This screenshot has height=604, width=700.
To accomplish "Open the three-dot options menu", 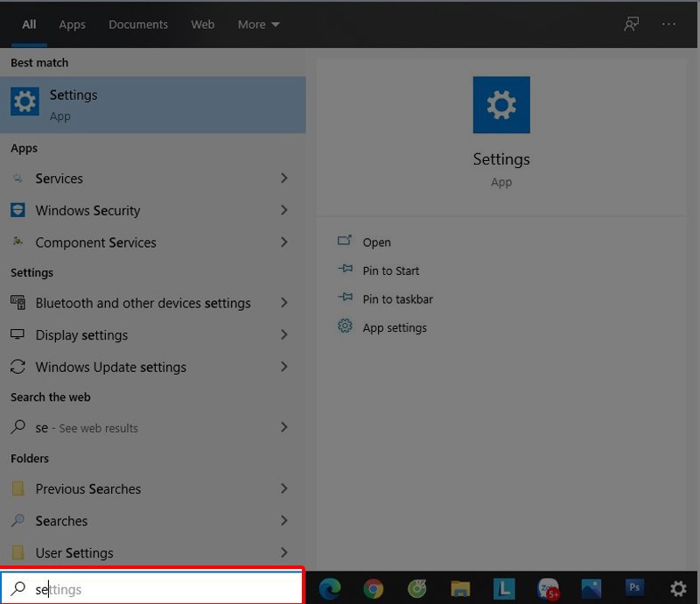I will pos(669,25).
